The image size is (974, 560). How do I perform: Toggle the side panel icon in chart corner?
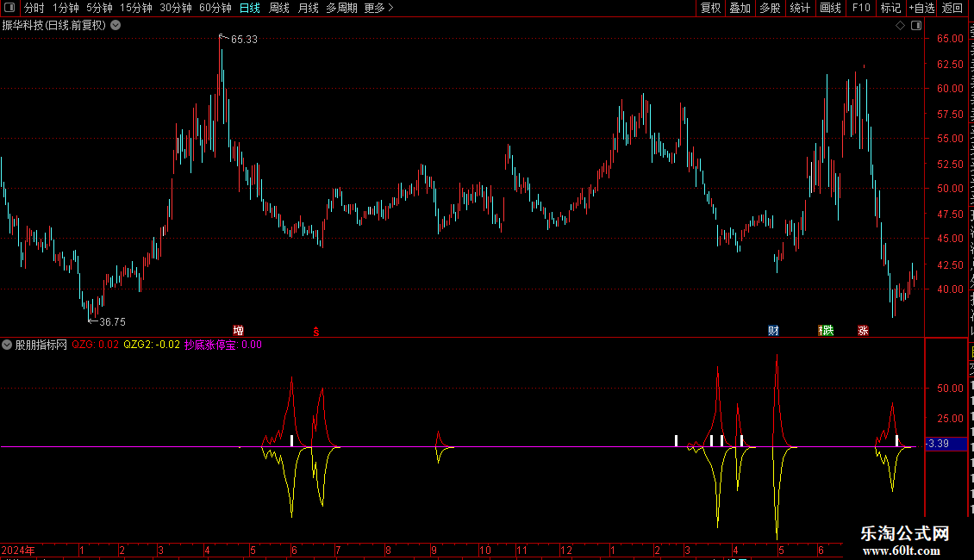point(916,26)
